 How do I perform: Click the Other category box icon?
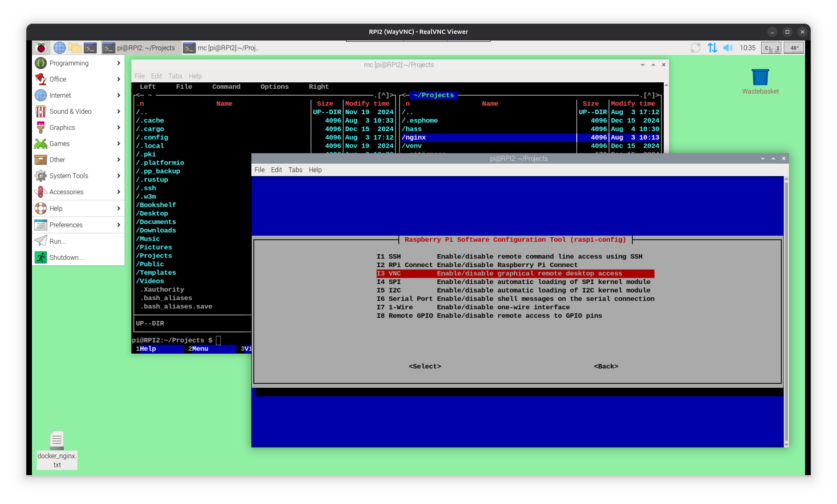point(41,160)
